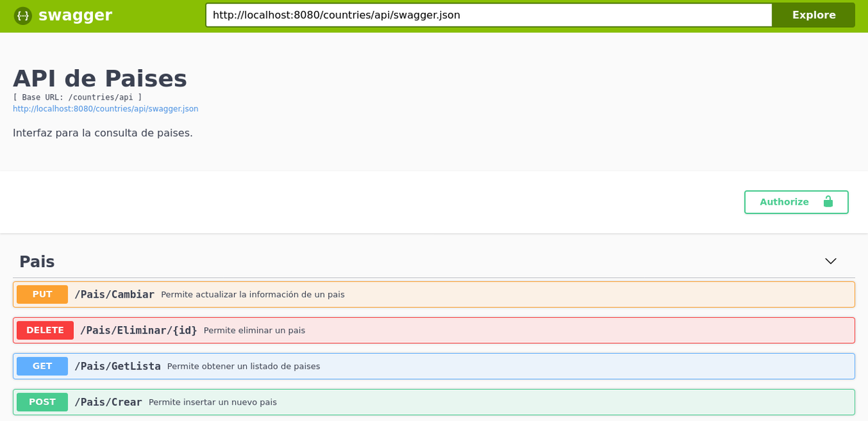Click the red DELETE method badge

click(45, 330)
